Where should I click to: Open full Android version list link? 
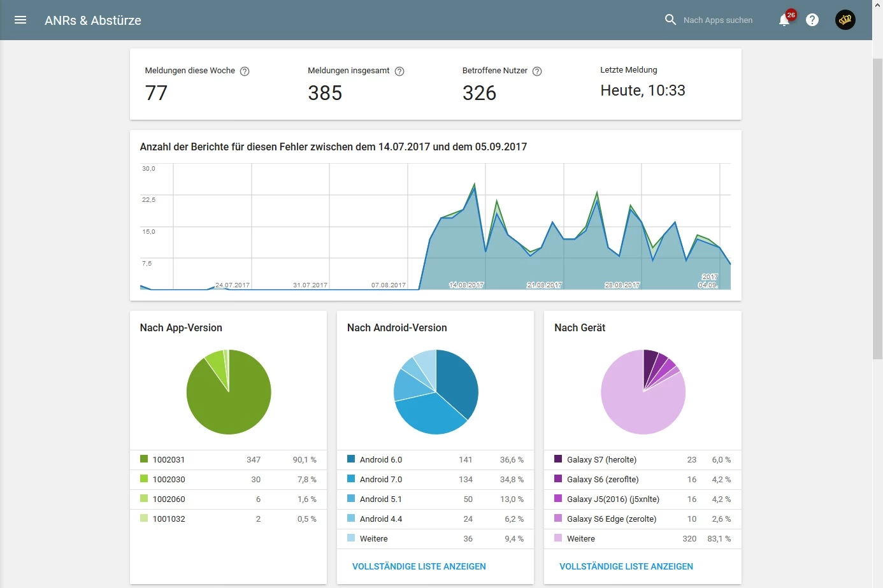click(419, 566)
